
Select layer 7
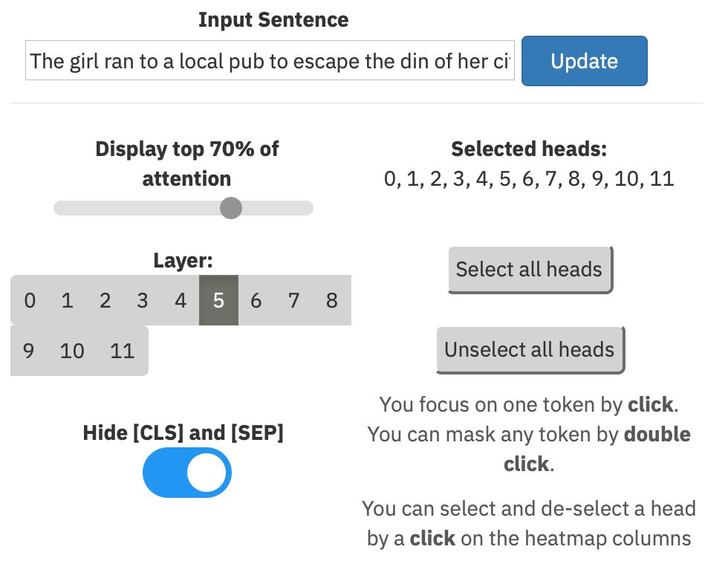(293, 300)
